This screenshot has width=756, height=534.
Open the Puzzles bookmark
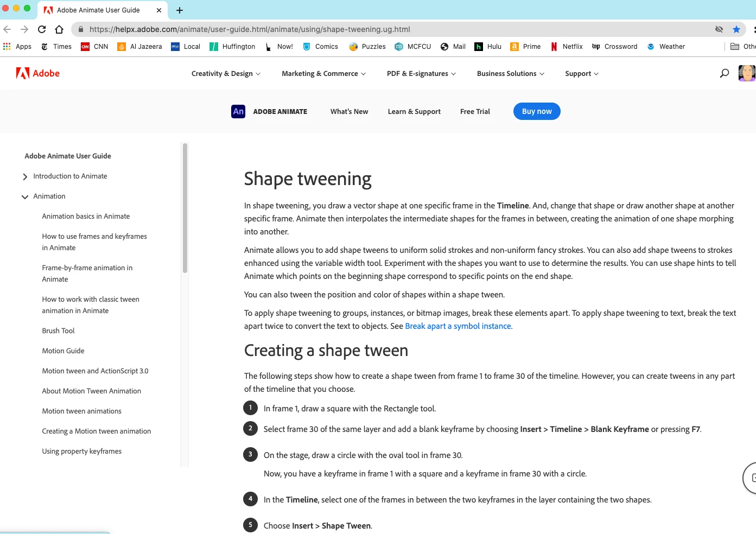click(367, 47)
